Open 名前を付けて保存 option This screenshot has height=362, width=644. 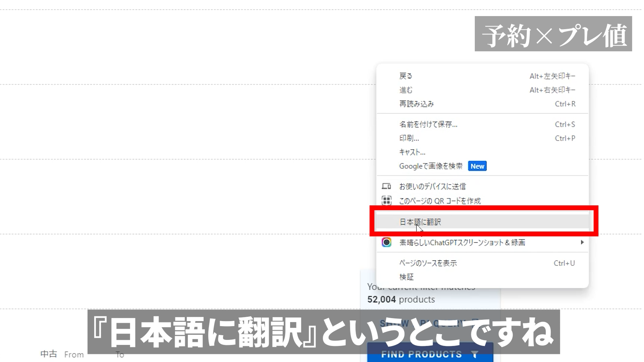[x=428, y=125]
